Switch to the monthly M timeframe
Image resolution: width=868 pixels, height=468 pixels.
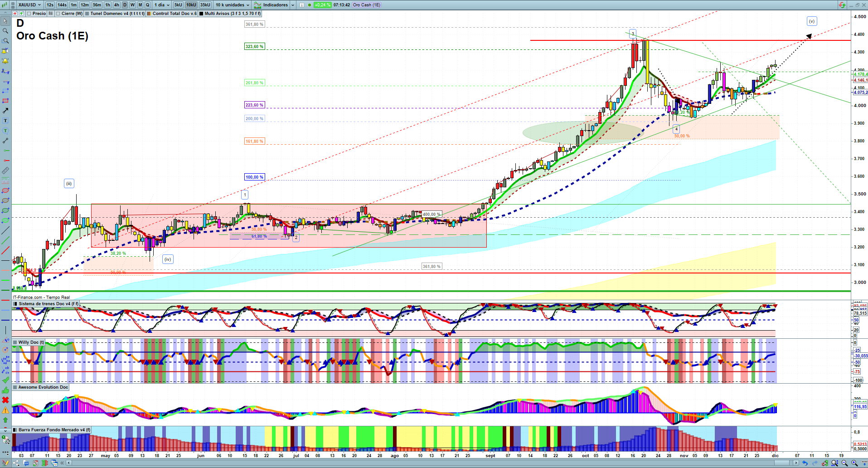point(140,5)
